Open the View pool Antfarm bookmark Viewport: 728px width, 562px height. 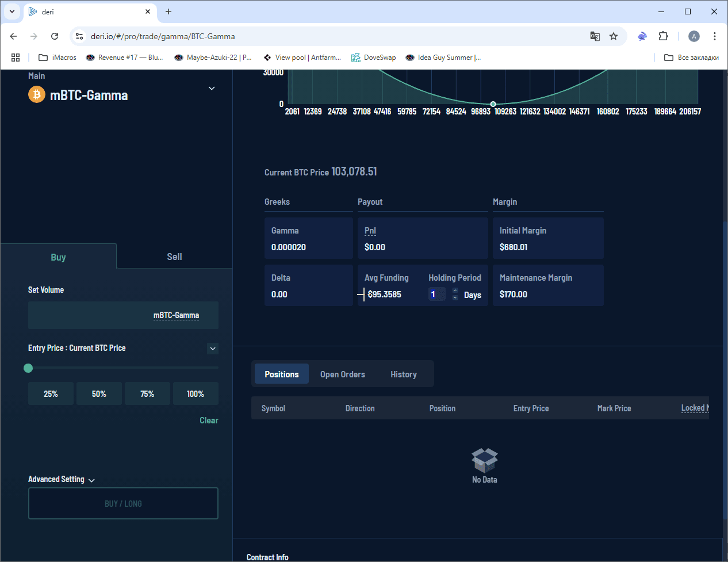pos(302,58)
